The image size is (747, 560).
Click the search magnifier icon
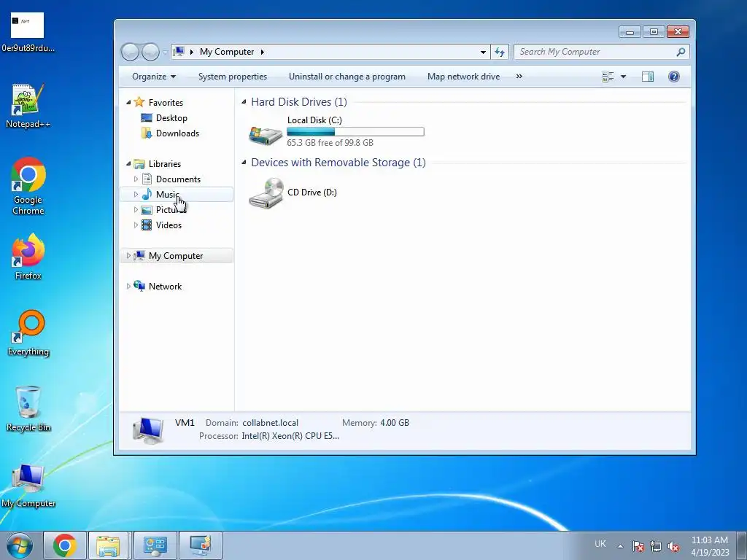[681, 52]
